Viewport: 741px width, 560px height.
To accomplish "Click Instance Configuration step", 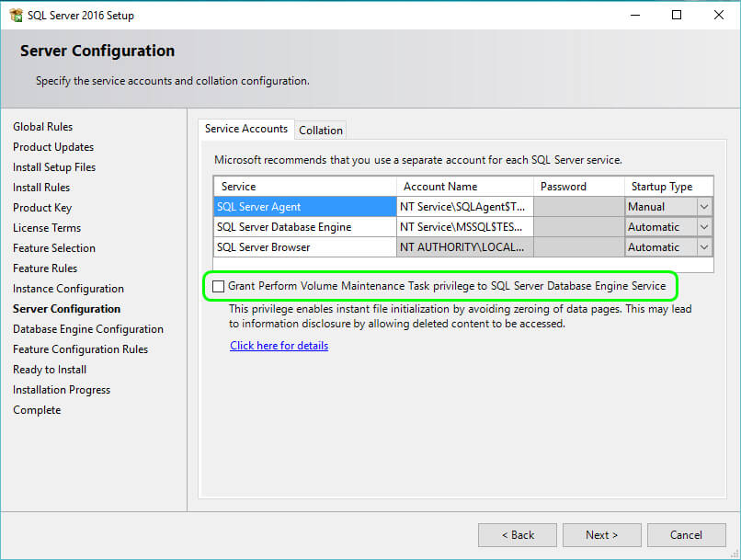I will point(68,289).
